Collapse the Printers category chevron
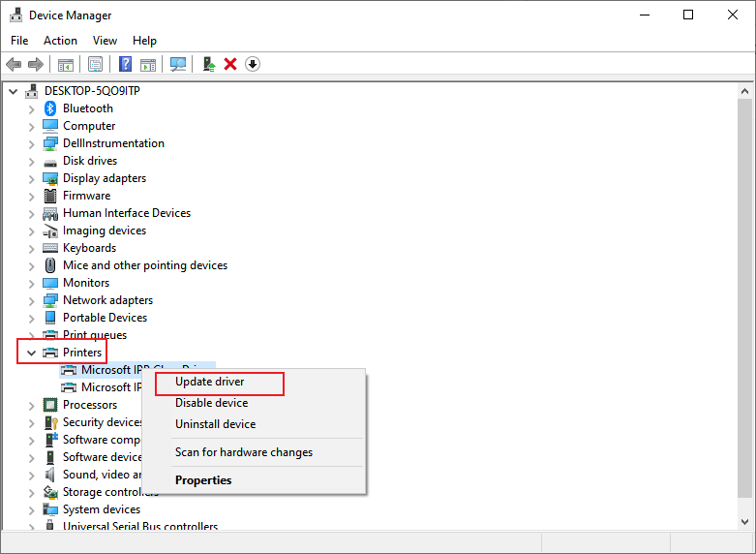Screen dimensions: 756x554 coord(31,353)
